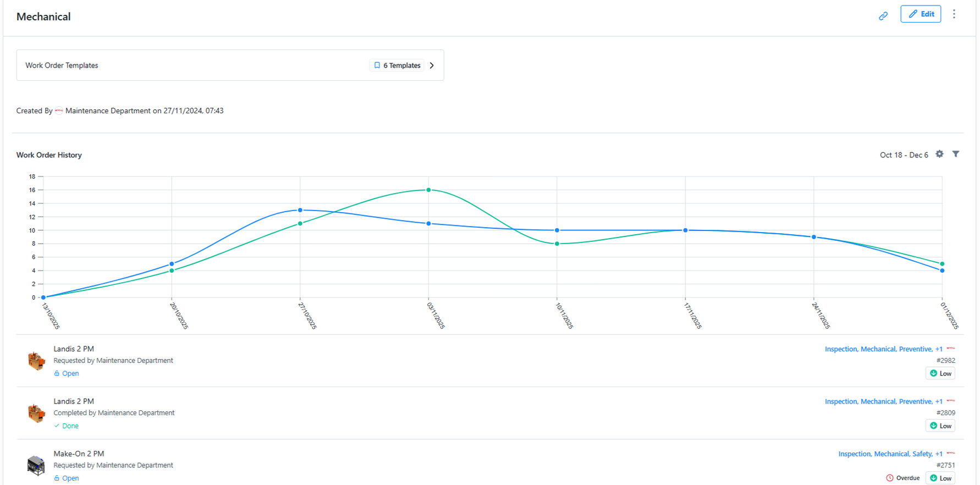980x485 pixels.
Task: Select blue data point at 20/10/2025
Action: click(x=172, y=264)
